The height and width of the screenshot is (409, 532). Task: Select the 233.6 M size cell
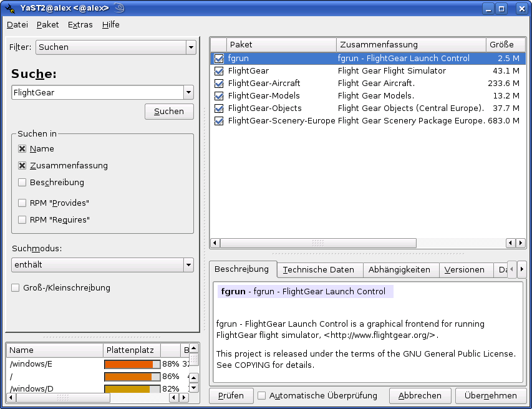(503, 84)
